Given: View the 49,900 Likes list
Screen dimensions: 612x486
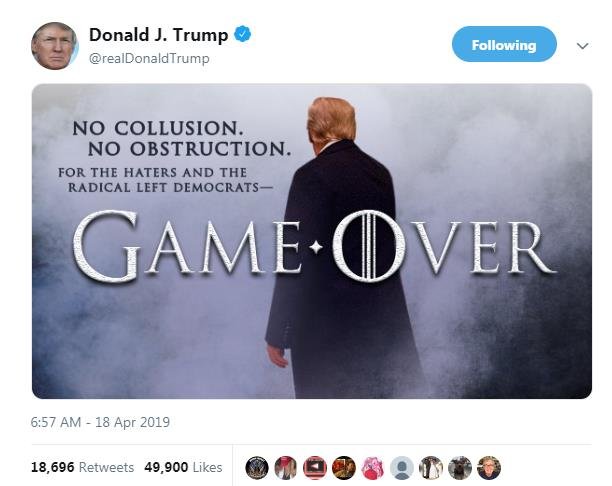Looking at the screenshot, I should click(183, 467).
